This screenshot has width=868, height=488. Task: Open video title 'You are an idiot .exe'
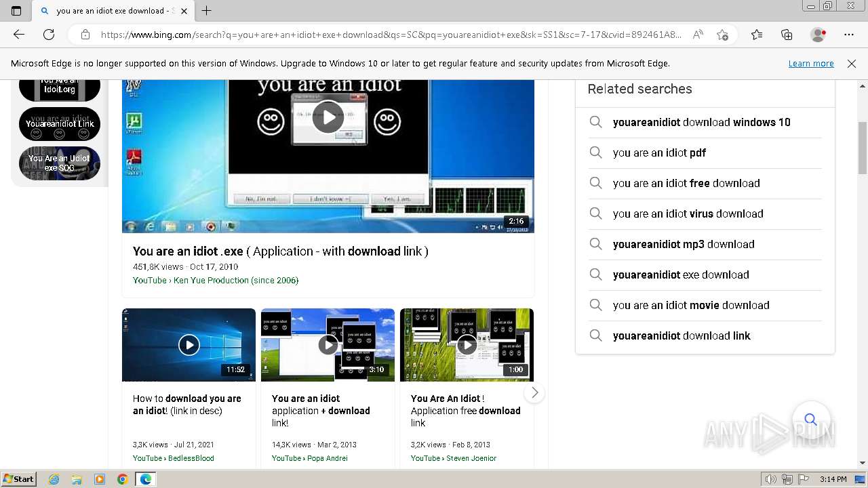click(281, 251)
